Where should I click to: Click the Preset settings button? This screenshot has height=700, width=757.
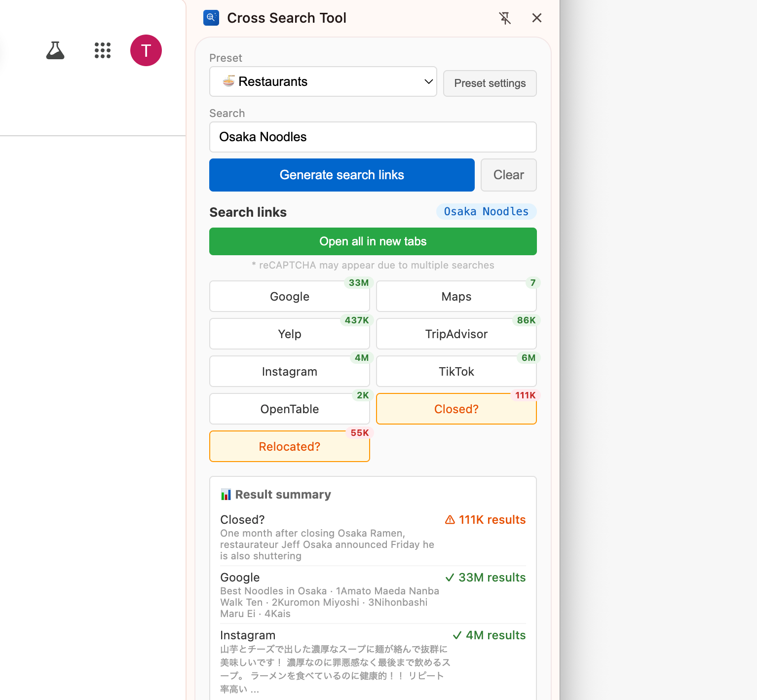[x=490, y=83]
